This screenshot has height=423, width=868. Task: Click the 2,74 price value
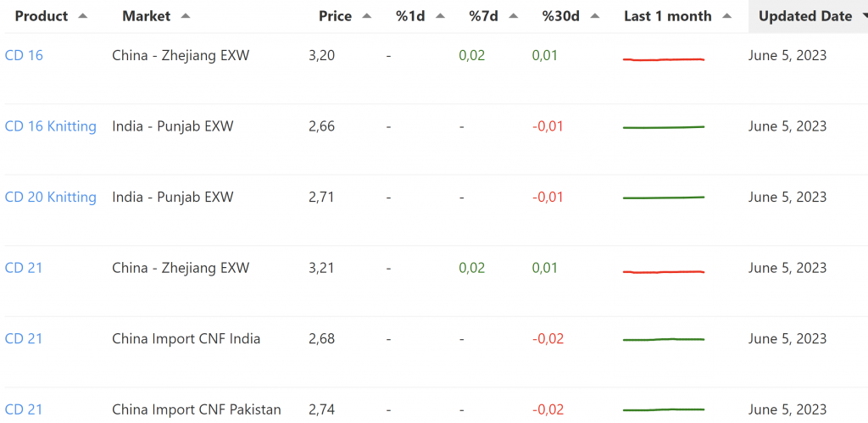[x=321, y=409]
